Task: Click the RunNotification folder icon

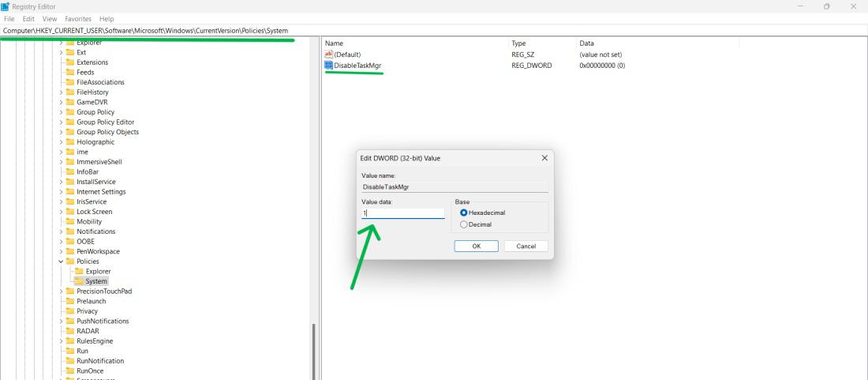Action: pos(69,361)
